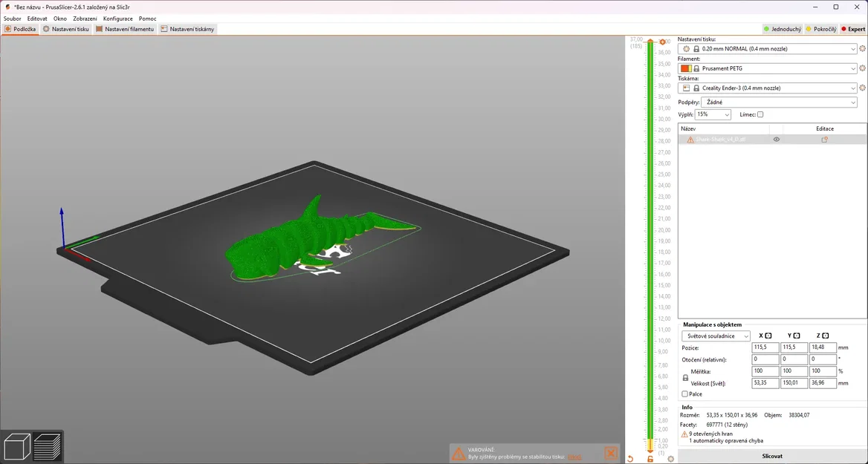Click the Y axis mirror icon
The width and height of the screenshot is (868, 464).
pyautogui.click(x=797, y=336)
